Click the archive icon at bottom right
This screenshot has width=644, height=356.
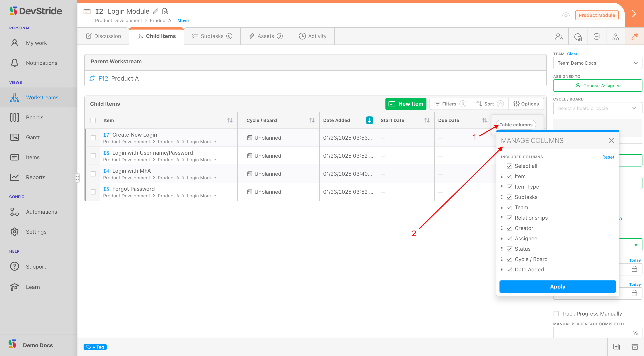coord(635,347)
